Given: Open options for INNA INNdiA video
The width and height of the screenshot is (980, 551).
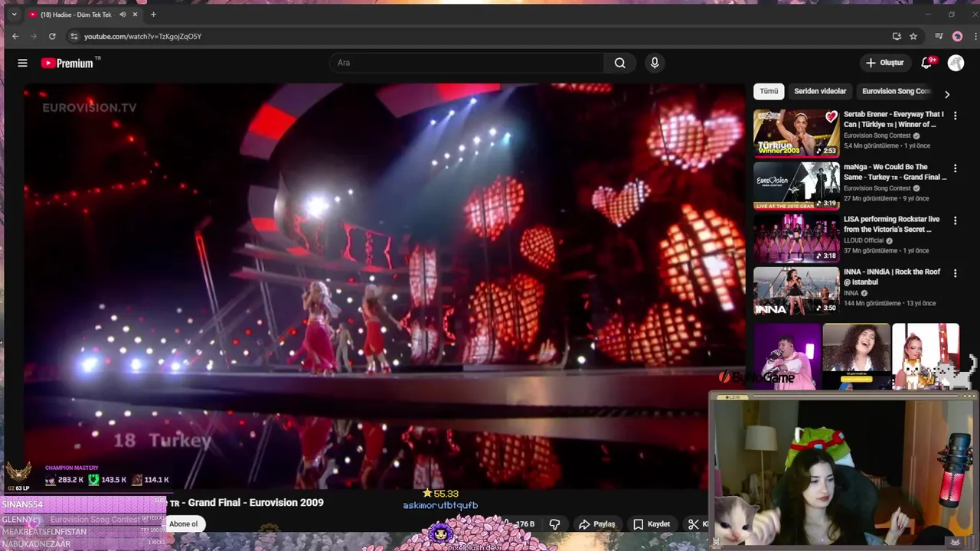Looking at the screenshot, I should point(955,272).
